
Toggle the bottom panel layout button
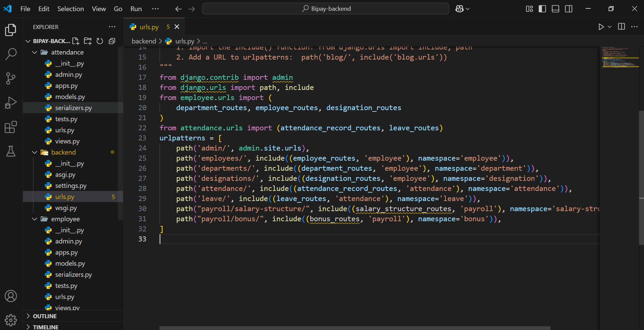(x=555, y=9)
